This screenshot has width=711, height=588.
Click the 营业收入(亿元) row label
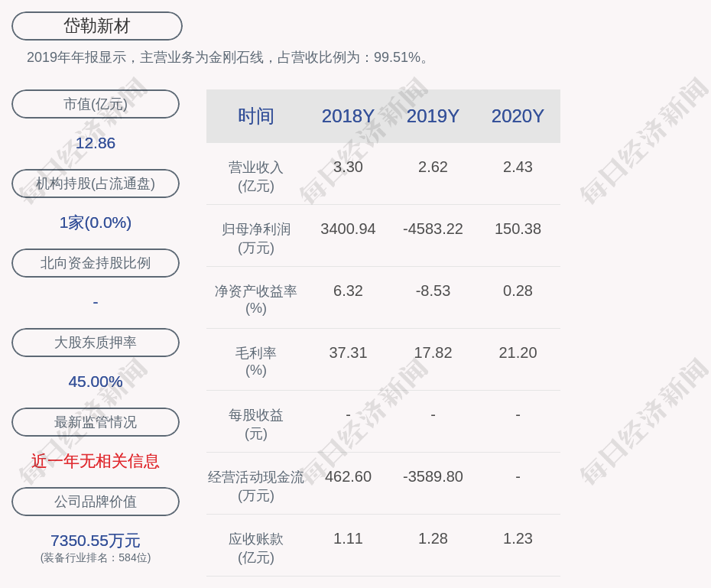(x=256, y=177)
